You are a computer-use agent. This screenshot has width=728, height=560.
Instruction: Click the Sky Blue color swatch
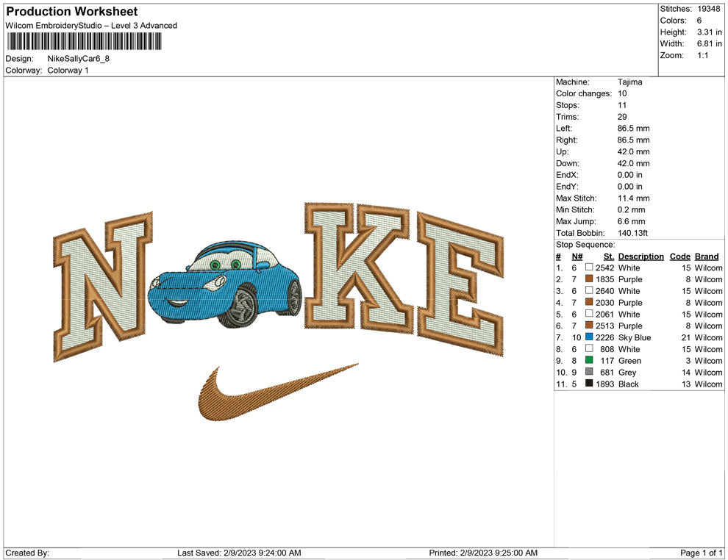tap(589, 337)
